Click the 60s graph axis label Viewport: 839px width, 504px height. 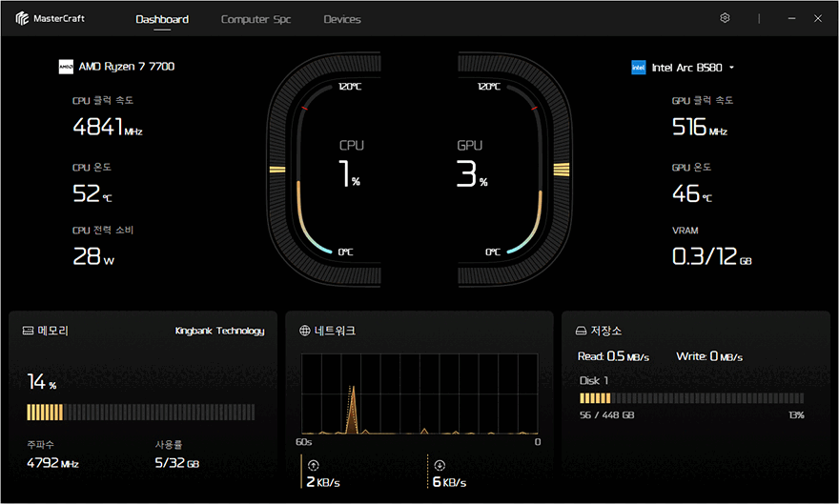(304, 442)
